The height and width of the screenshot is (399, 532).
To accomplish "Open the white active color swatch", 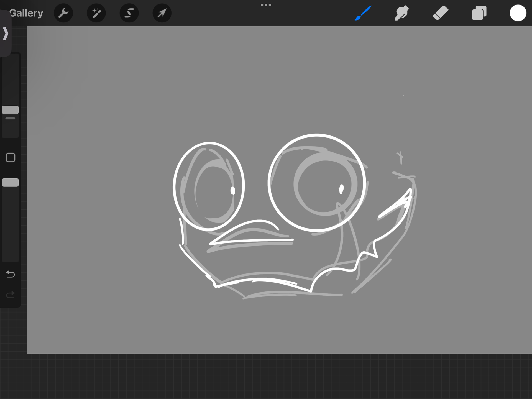I will [518, 13].
